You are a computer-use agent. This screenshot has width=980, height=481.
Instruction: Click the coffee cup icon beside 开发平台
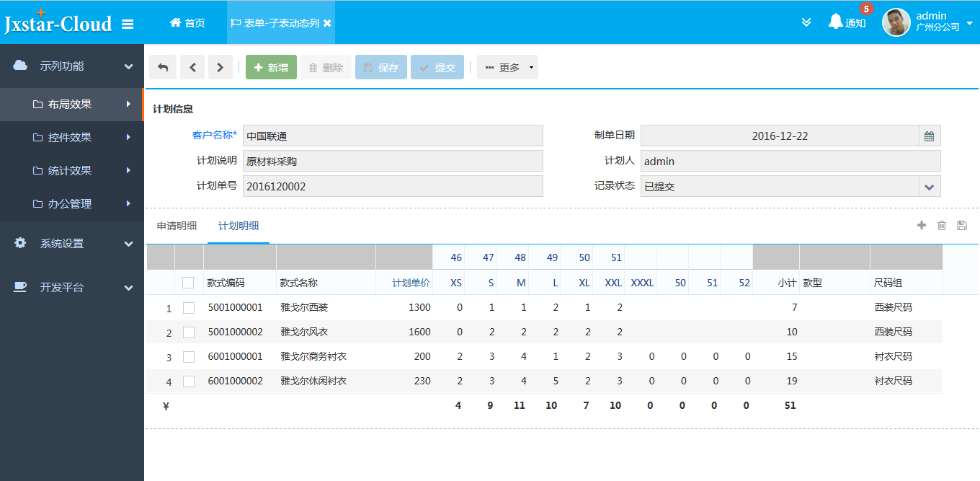(x=21, y=287)
